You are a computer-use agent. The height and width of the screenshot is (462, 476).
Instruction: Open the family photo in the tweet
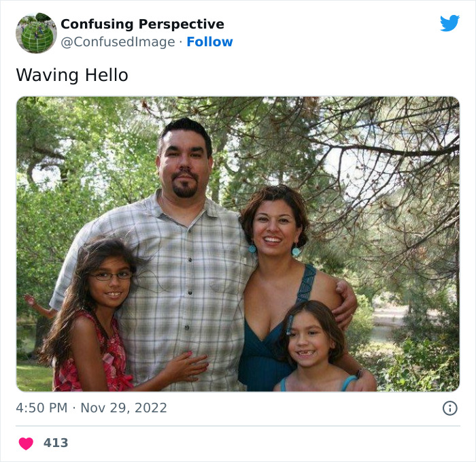[x=237, y=244]
